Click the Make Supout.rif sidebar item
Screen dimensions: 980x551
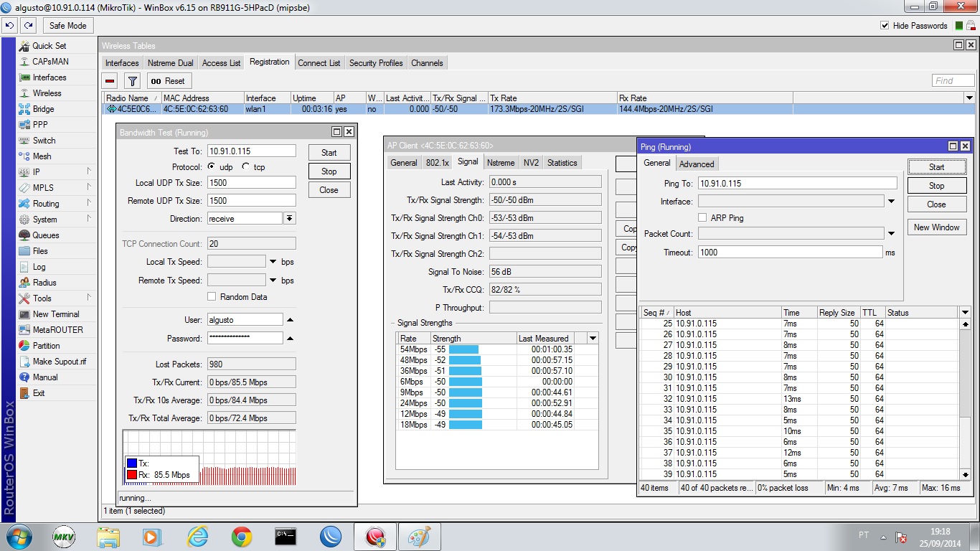click(59, 362)
